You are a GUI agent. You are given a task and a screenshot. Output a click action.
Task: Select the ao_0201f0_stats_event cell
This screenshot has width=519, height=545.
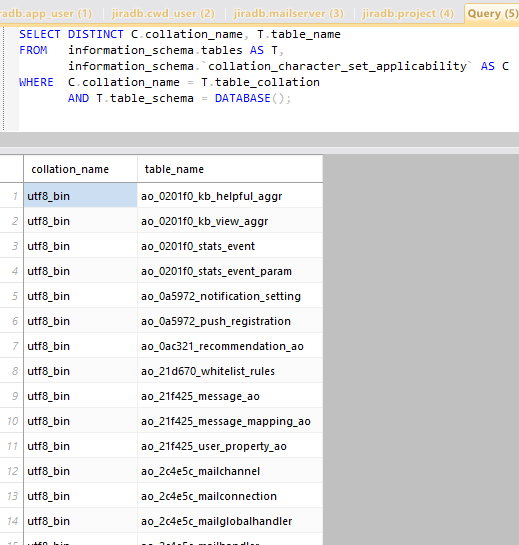point(230,246)
